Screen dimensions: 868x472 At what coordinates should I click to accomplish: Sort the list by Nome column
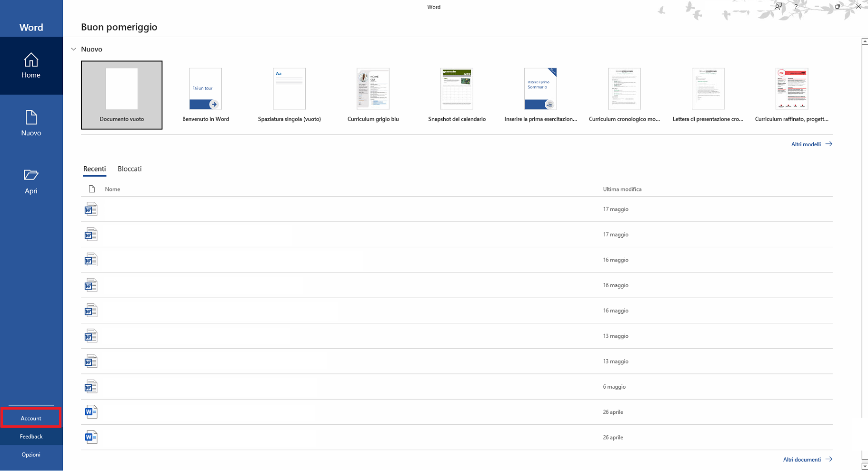tap(112, 189)
